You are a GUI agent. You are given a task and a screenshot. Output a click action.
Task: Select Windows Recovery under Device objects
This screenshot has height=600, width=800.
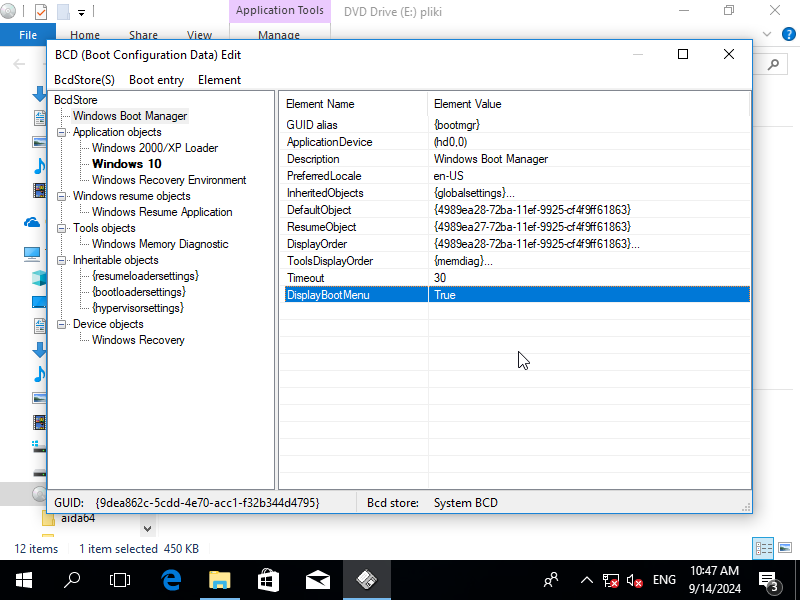pyautogui.click(x=138, y=340)
